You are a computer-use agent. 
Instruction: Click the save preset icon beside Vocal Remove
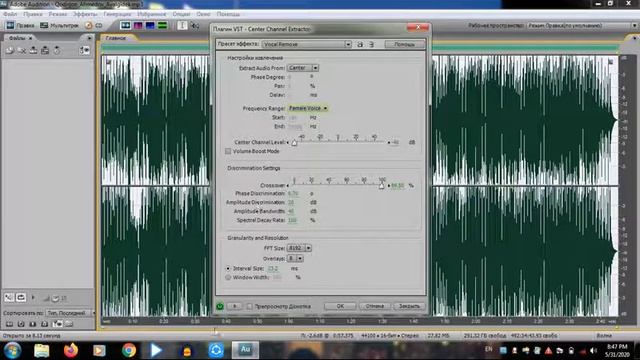tap(360, 44)
